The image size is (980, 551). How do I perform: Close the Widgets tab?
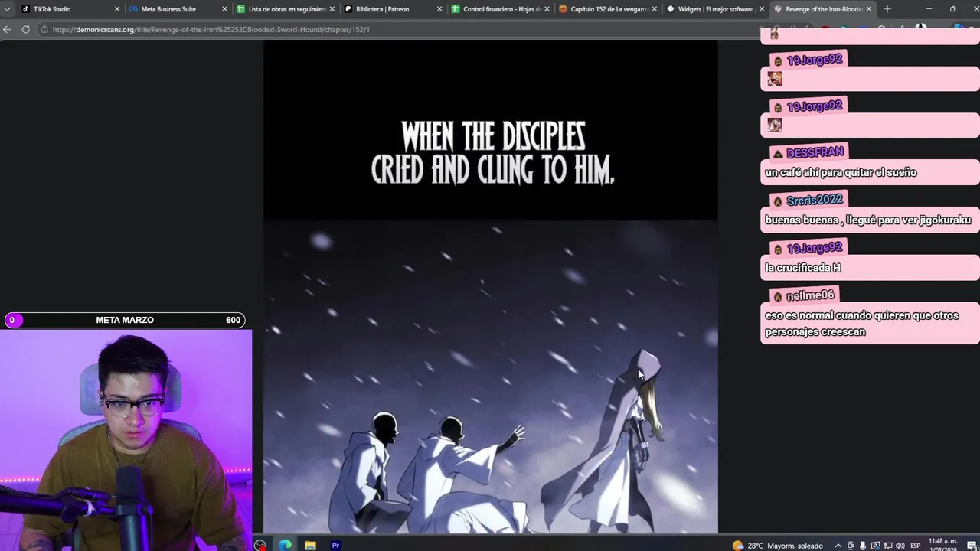pyautogui.click(x=761, y=9)
